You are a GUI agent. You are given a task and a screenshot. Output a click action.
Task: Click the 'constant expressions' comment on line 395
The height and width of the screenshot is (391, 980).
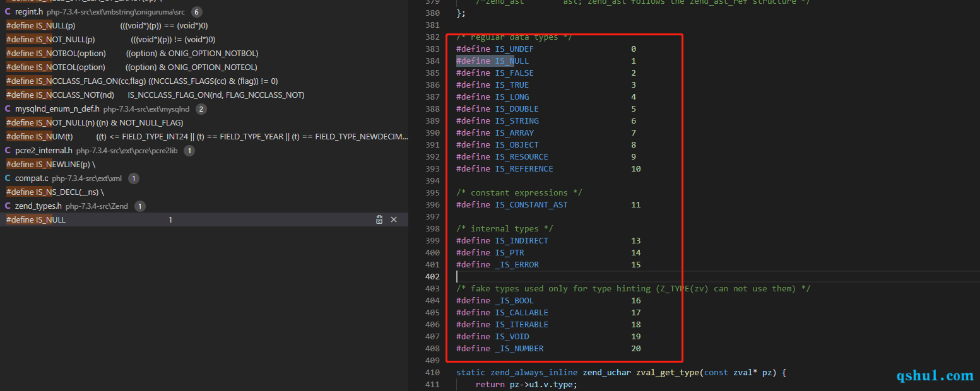point(519,193)
